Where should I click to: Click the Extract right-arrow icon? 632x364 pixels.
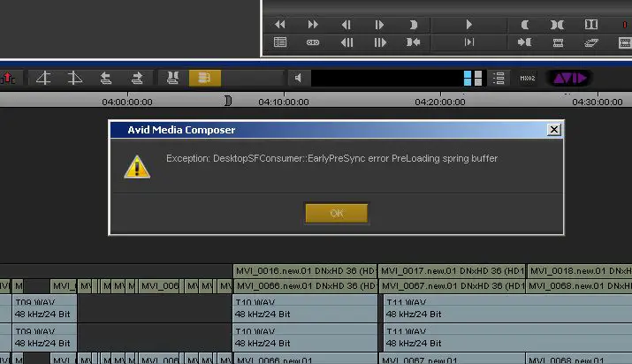coord(137,78)
